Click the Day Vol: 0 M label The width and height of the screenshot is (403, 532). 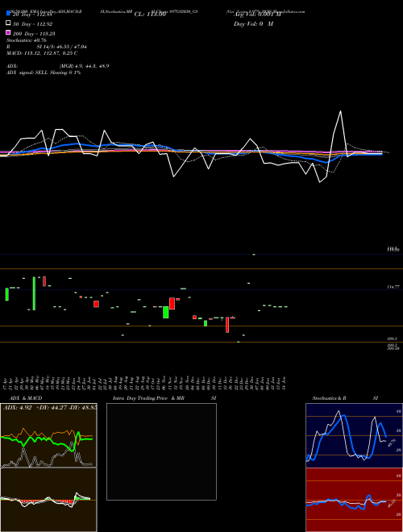pyautogui.click(x=253, y=23)
